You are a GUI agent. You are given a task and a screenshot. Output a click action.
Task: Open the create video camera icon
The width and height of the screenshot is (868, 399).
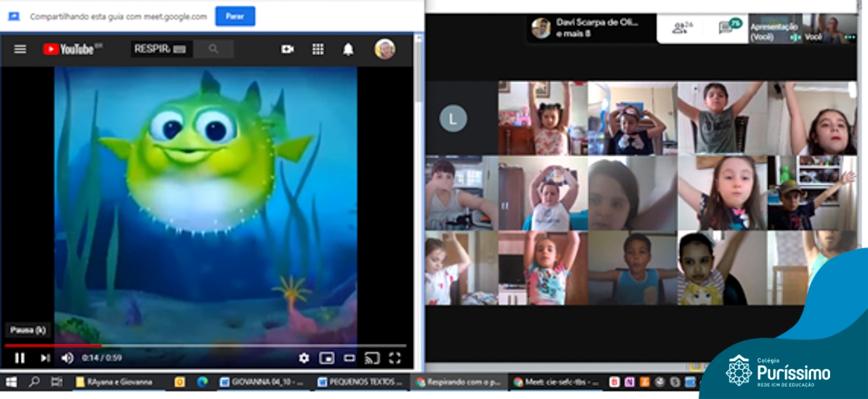288,49
